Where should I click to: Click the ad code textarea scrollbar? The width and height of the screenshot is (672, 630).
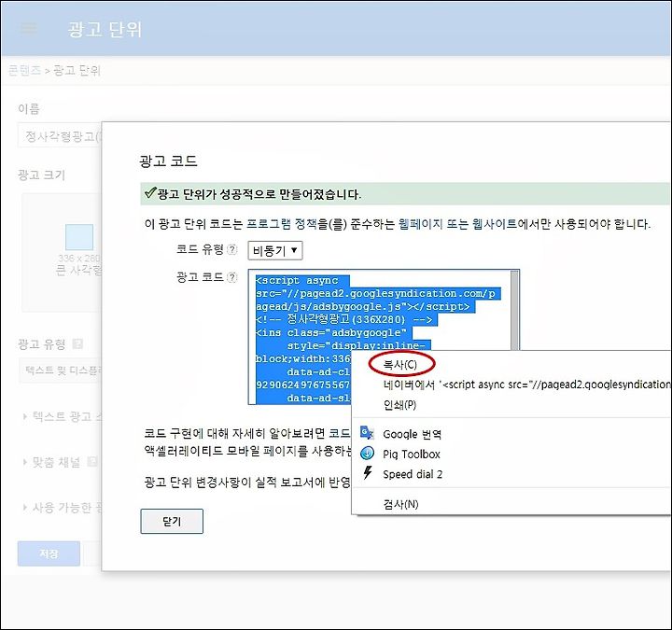tap(514, 311)
